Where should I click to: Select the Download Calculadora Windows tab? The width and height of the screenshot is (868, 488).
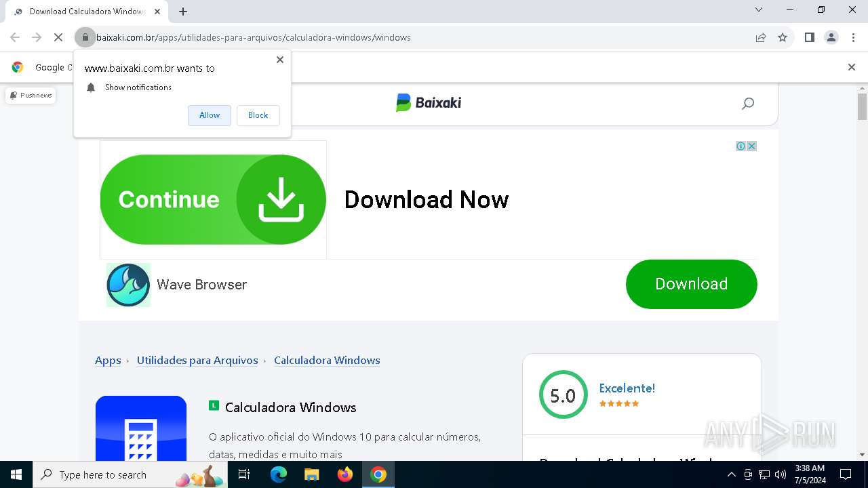[87, 12]
